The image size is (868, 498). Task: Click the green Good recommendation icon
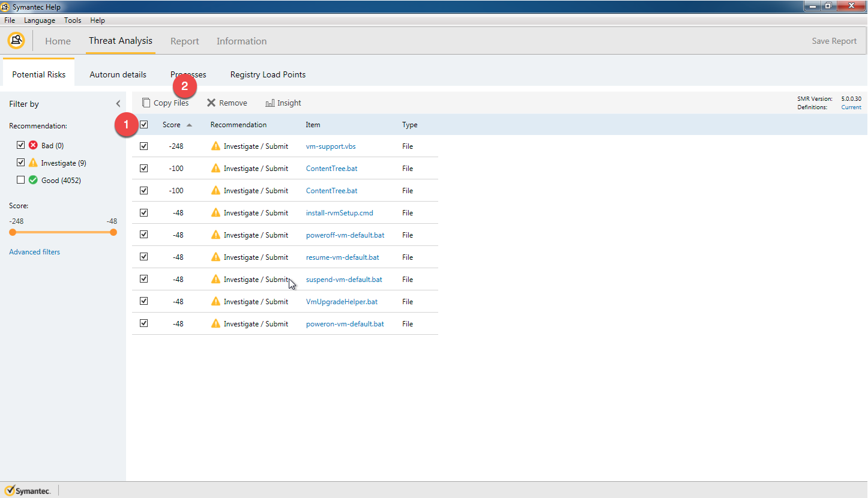(33, 180)
